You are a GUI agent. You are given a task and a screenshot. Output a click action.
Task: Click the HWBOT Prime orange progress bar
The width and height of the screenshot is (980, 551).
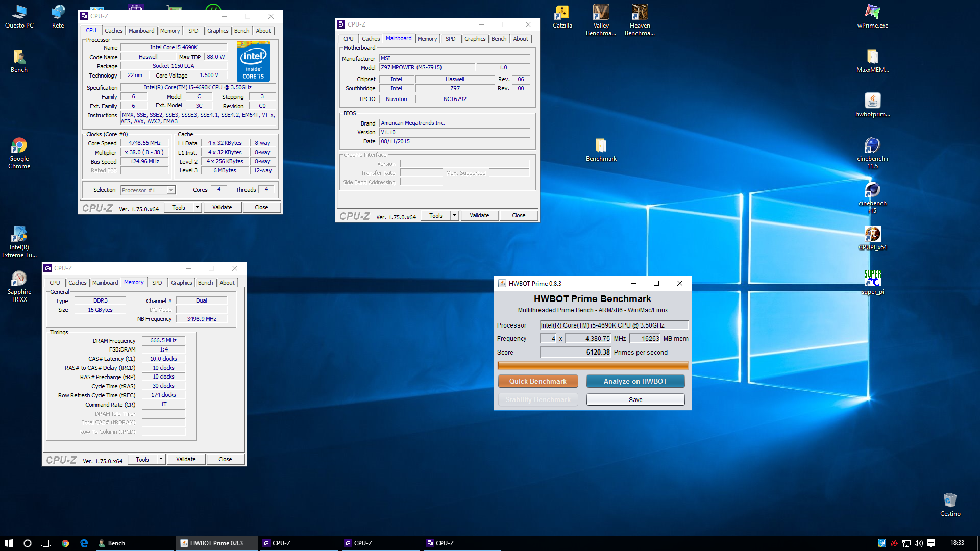pyautogui.click(x=593, y=365)
